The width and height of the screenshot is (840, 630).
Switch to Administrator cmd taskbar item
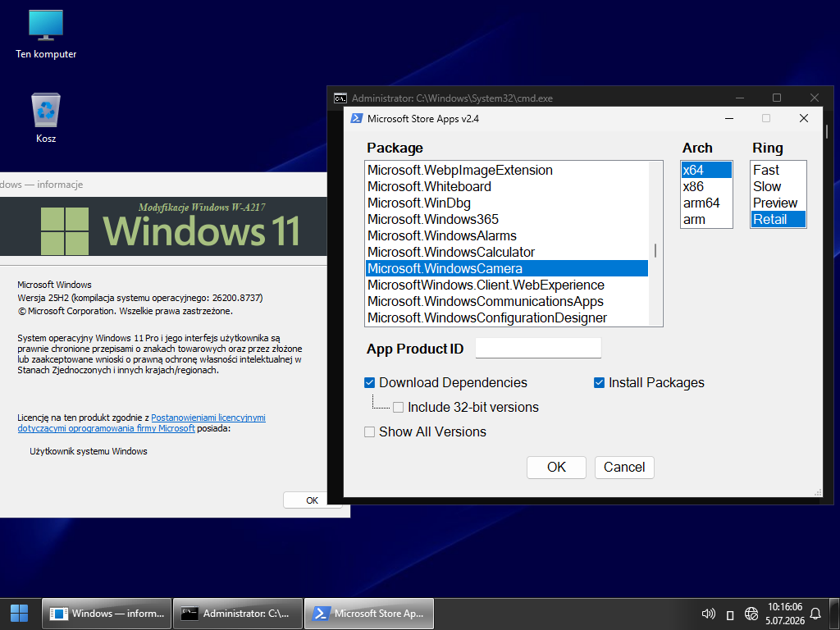[238, 614]
